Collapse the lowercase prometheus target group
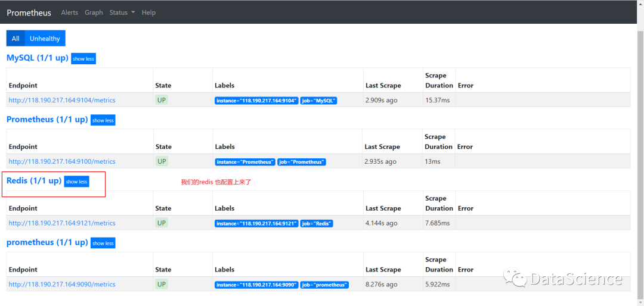The width and height of the screenshot is (644, 306). [103, 243]
